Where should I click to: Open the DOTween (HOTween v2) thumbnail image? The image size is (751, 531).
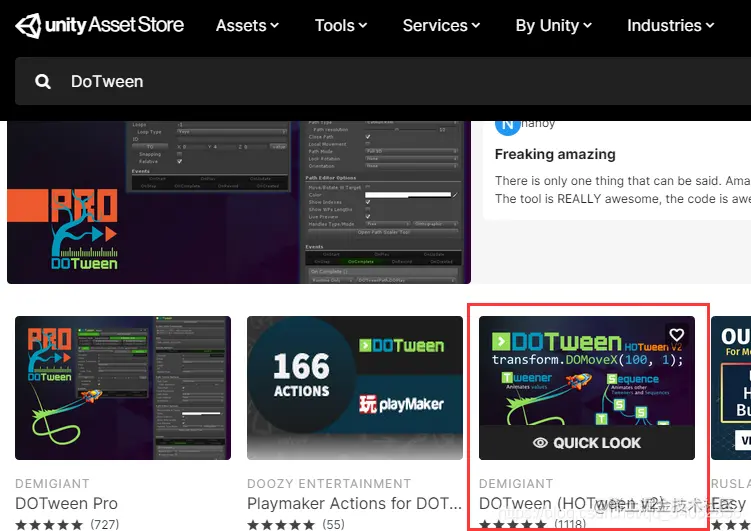(x=587, y=371)
